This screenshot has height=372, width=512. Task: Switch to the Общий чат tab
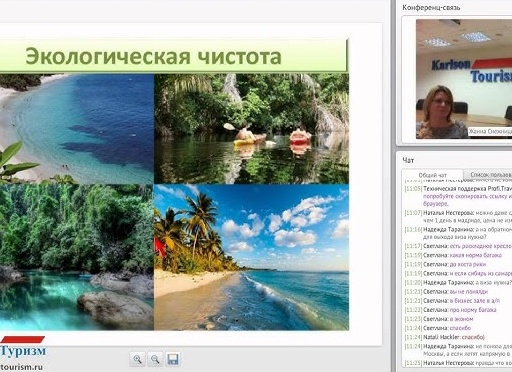(432, 175)
